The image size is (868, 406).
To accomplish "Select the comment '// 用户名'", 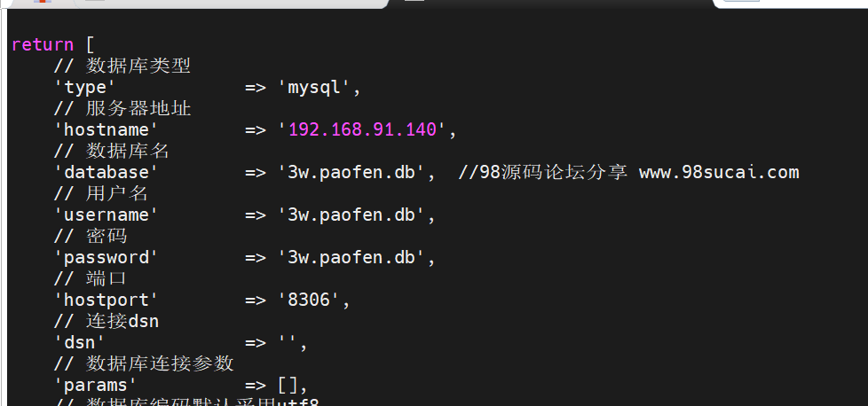I will [x=101, y=193].
